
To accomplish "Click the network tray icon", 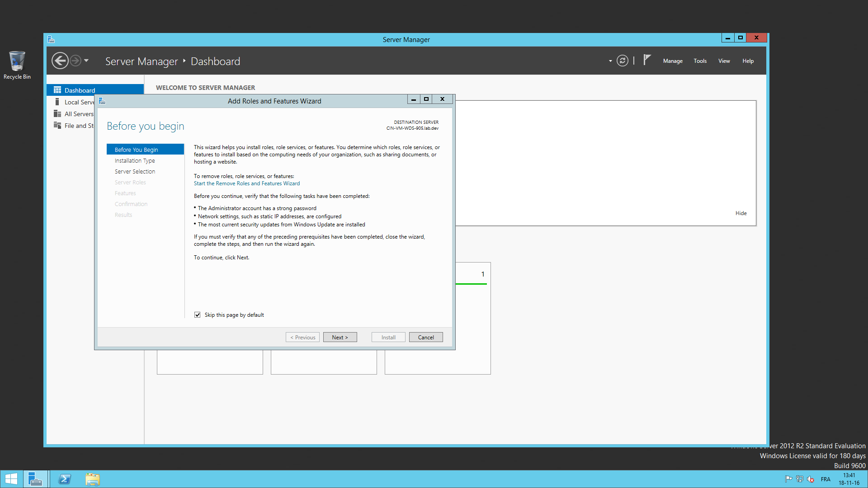I will (x=800, y=479).
